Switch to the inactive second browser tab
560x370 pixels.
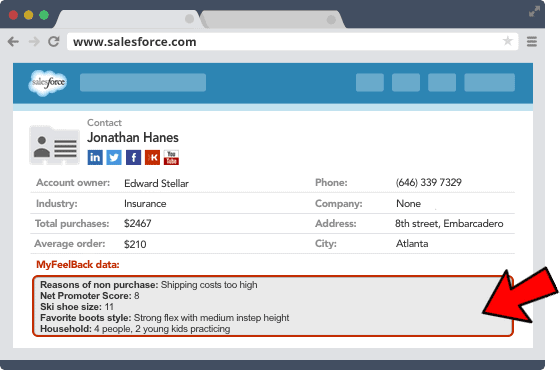(x=272, y=19)
